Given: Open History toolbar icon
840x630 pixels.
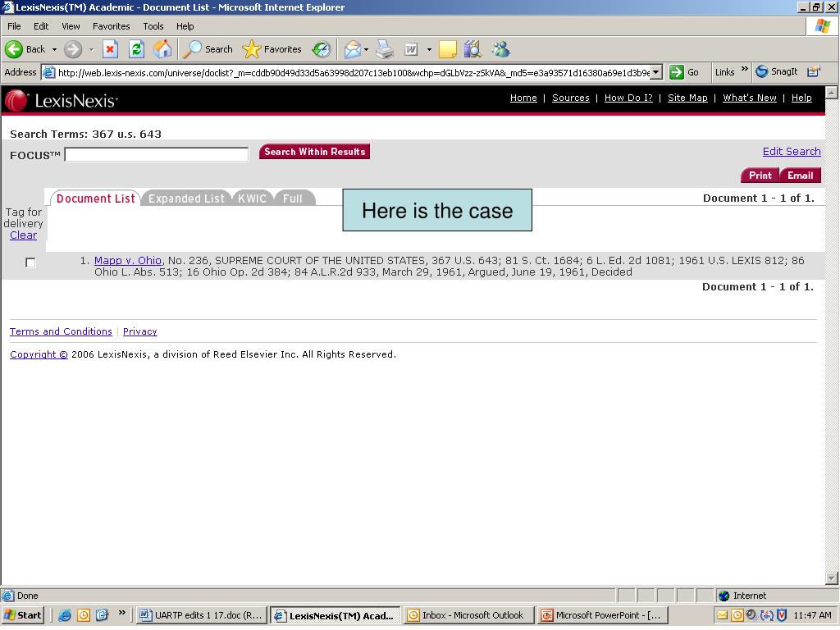Looking at the screenshot, I should coord(321,49).
